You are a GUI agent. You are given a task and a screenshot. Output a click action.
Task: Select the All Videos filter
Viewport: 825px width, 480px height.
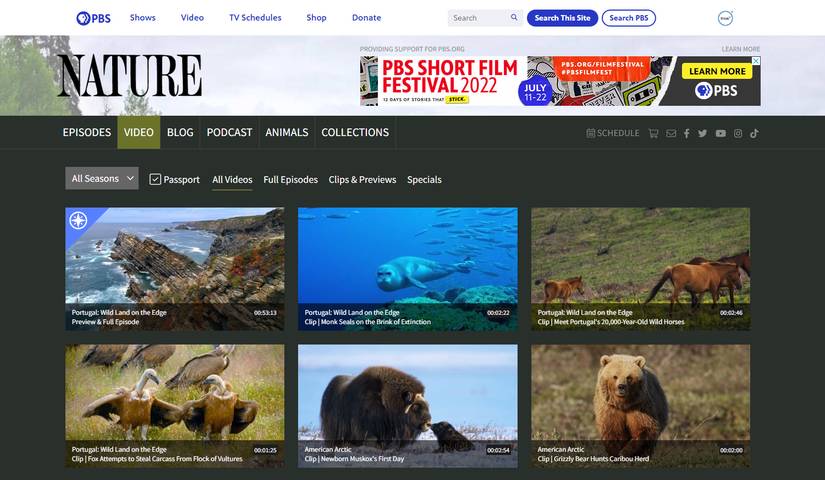pyautogui.click(x=232, y=179)
